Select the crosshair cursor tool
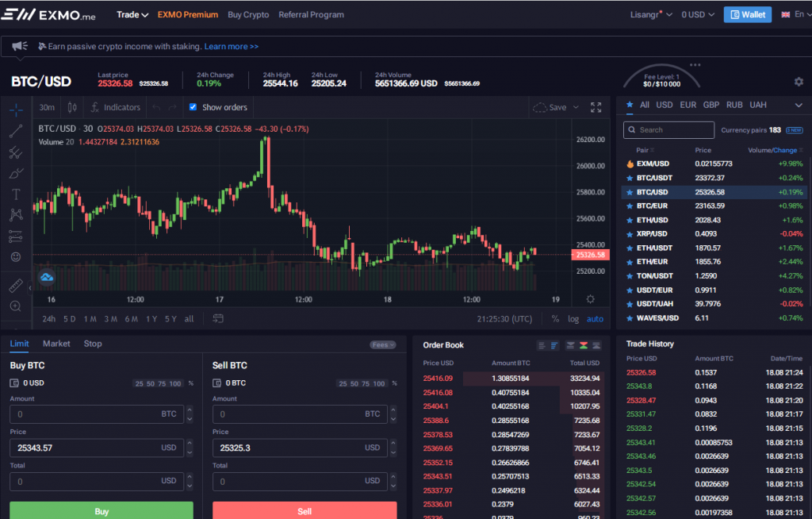Screen dimensions: 812x519 pyautogui.click(x=16, y=110)
